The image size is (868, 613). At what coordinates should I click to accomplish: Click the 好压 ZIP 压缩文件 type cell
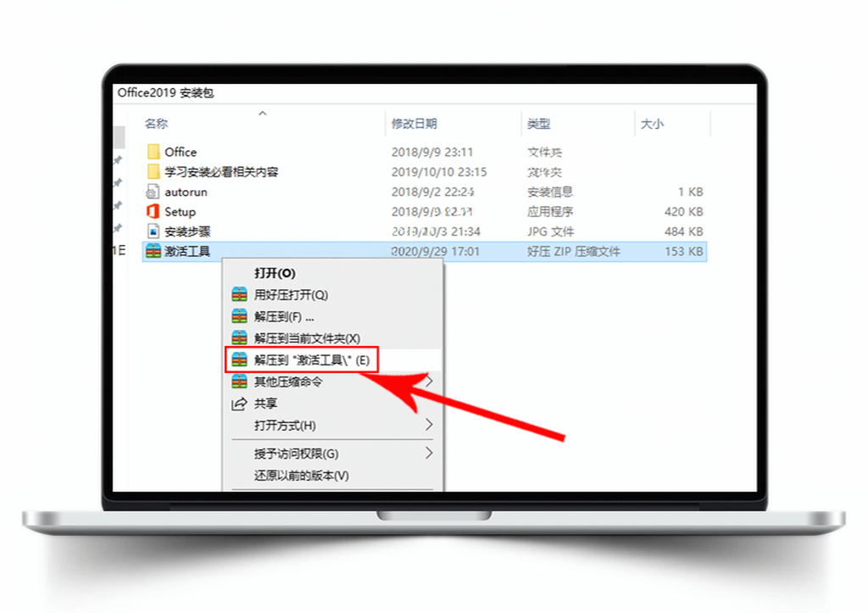pos(574,252)
